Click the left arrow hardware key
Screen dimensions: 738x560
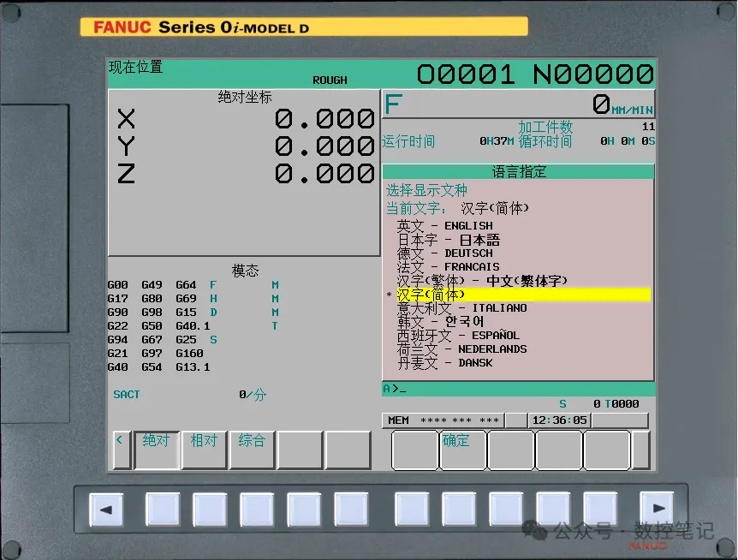click(106, 509)
